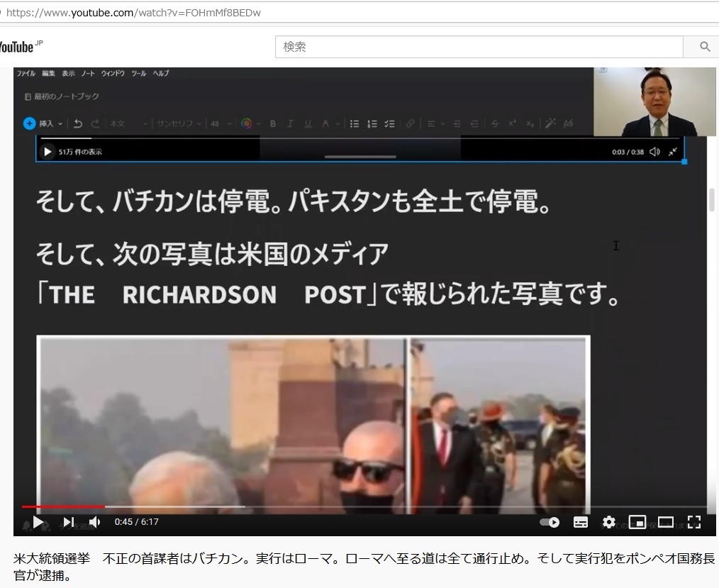Expand the color wheel dropdown arrow

(259, 124)
